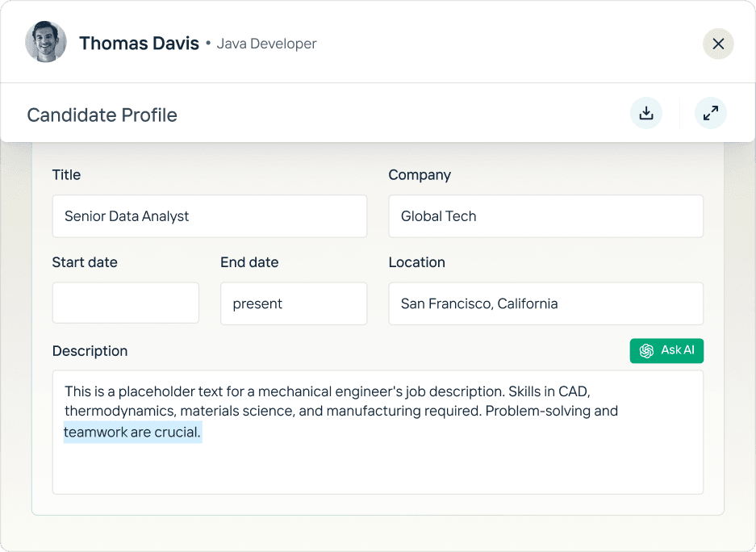Click the Global Tech company name text
This screenshot has height=552, width=756.
pos(438,216)
